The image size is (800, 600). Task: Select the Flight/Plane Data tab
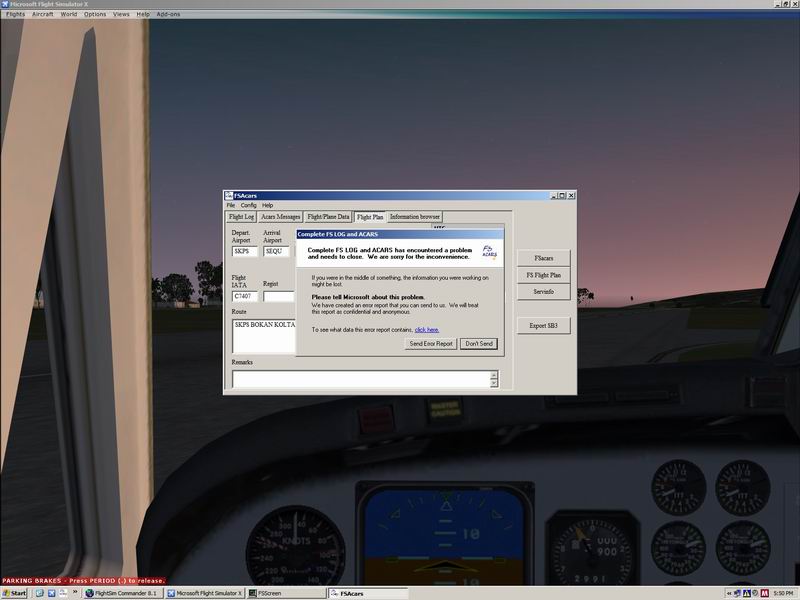click(328, 217)
